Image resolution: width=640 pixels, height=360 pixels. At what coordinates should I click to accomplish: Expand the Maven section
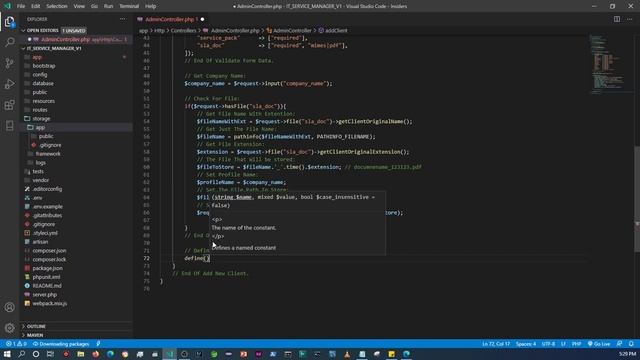35,335
